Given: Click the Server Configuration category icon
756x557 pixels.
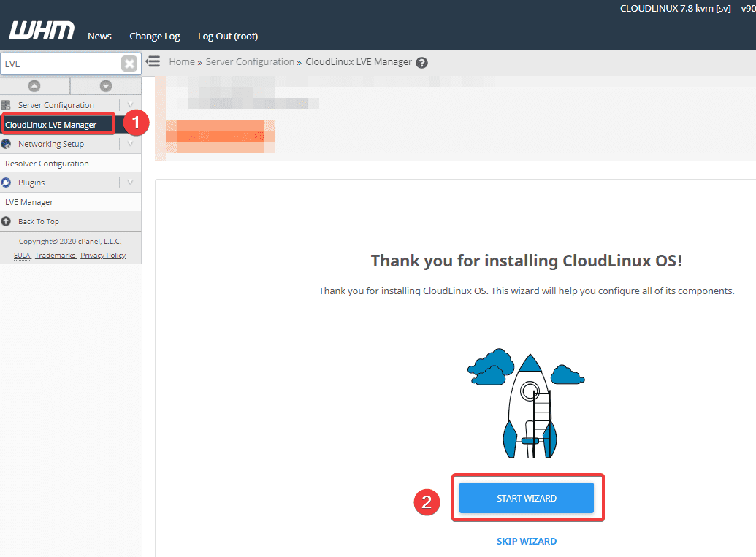Looking at the screenshot, I should (x=7, y=105).
